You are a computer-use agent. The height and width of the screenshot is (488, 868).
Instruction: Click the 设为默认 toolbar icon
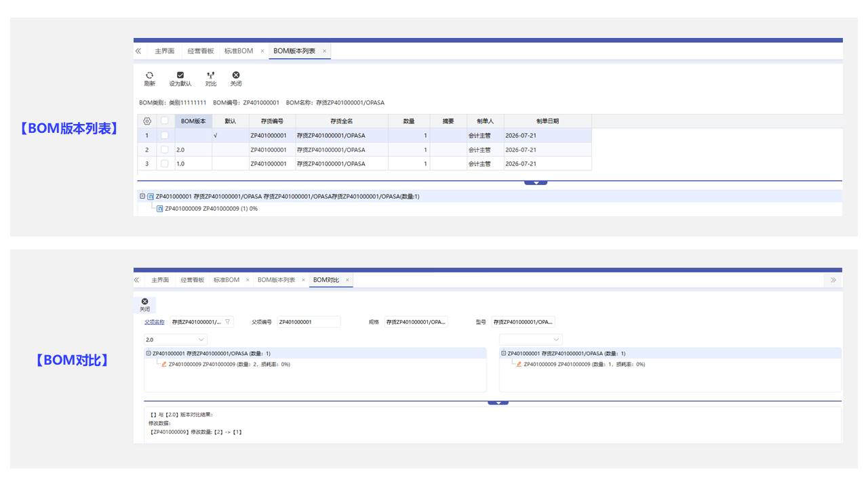click(180, 75)
